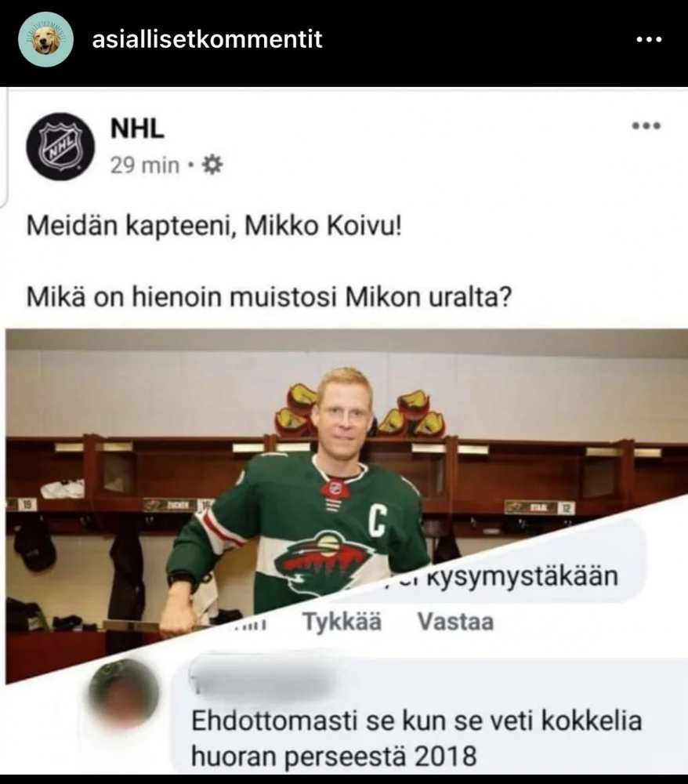Tap the blurred commenter profile picture
Viewport: 688px width, 784px height.
pos(125,694)
